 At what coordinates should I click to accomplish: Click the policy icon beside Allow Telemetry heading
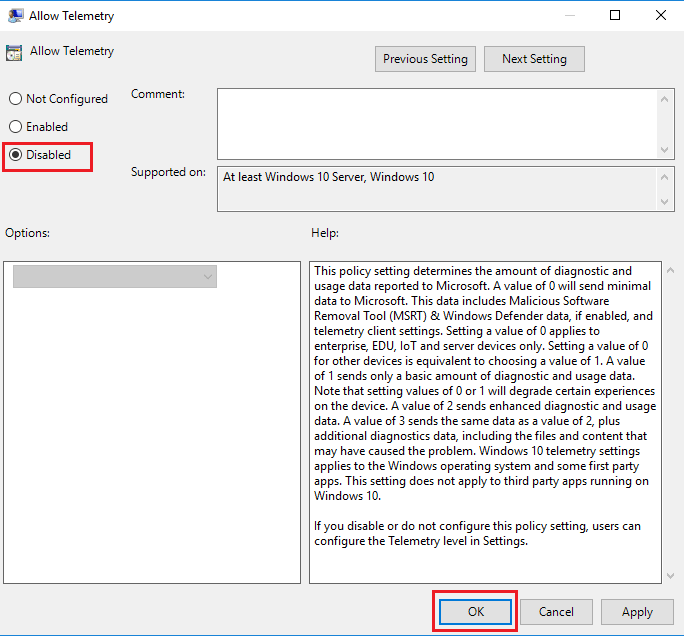(14, 53)
